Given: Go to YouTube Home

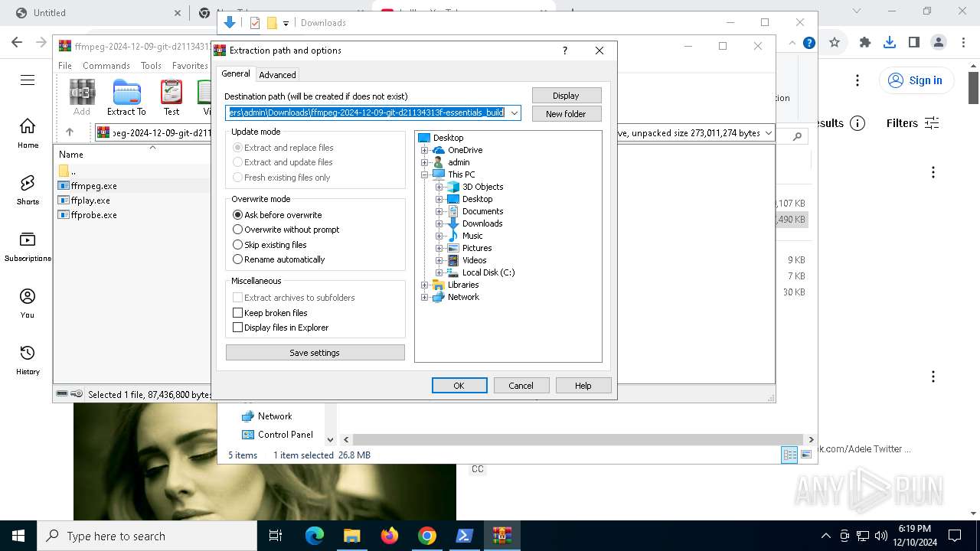Looking at the screenshot, I should click(x=28, y=133).
